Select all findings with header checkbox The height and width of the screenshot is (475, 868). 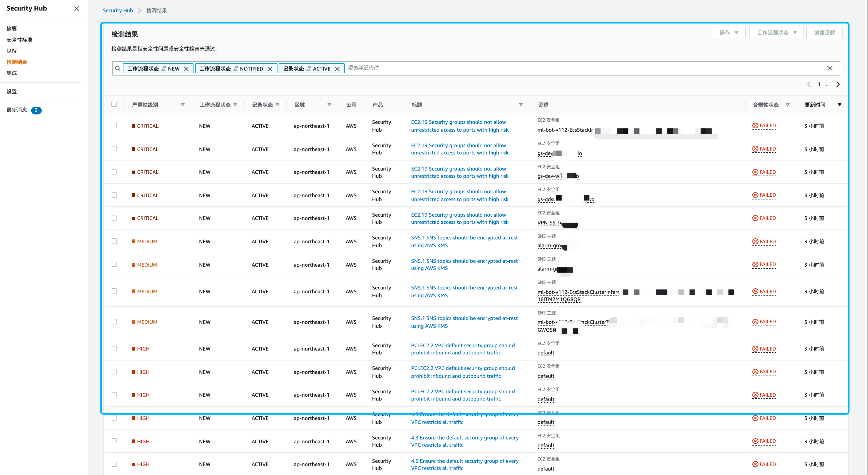[114, 104]
